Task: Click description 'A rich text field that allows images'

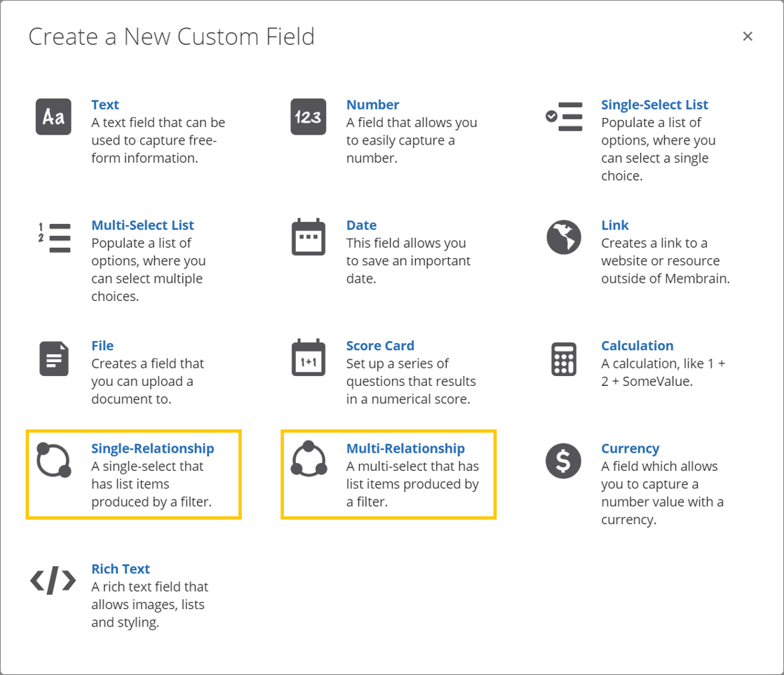Action: coord(149,605)
